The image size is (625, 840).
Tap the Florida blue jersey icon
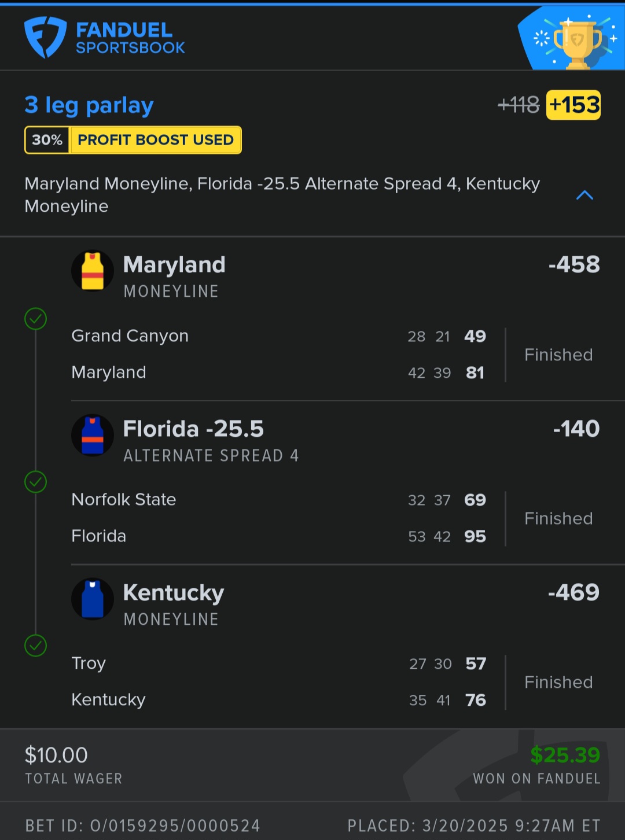tap(93, 435)
